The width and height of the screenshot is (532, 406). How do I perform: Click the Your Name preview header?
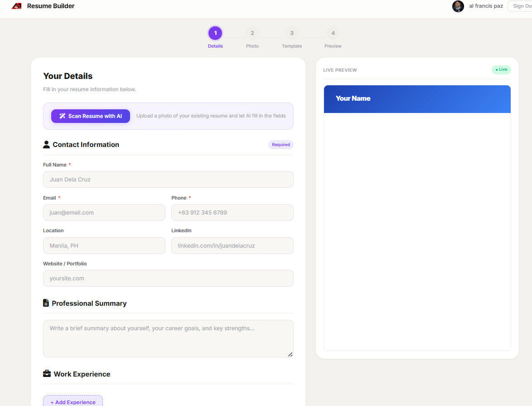click(417, 99)
